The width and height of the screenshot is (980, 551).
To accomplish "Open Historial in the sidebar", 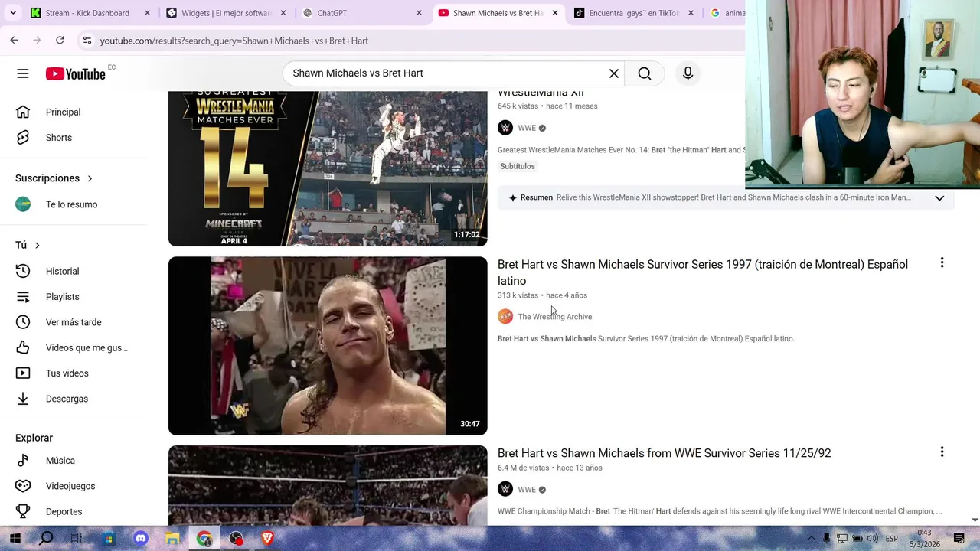I will [73, 271].
